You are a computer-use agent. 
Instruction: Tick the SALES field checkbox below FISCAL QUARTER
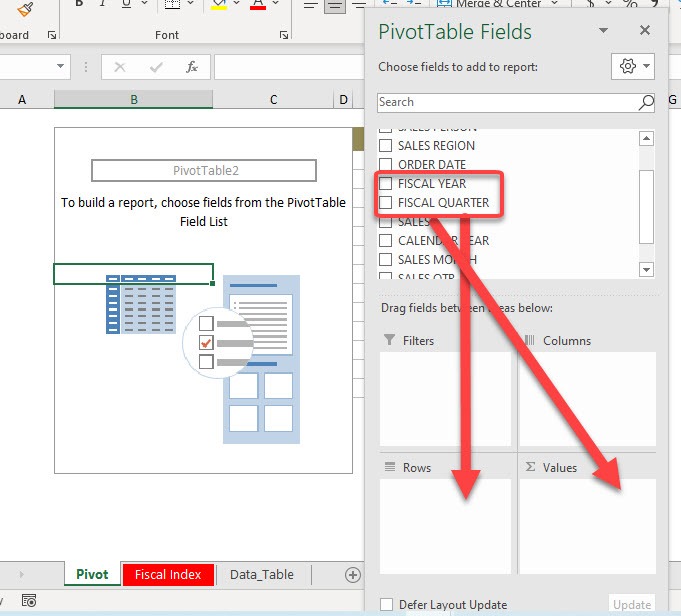386,222
